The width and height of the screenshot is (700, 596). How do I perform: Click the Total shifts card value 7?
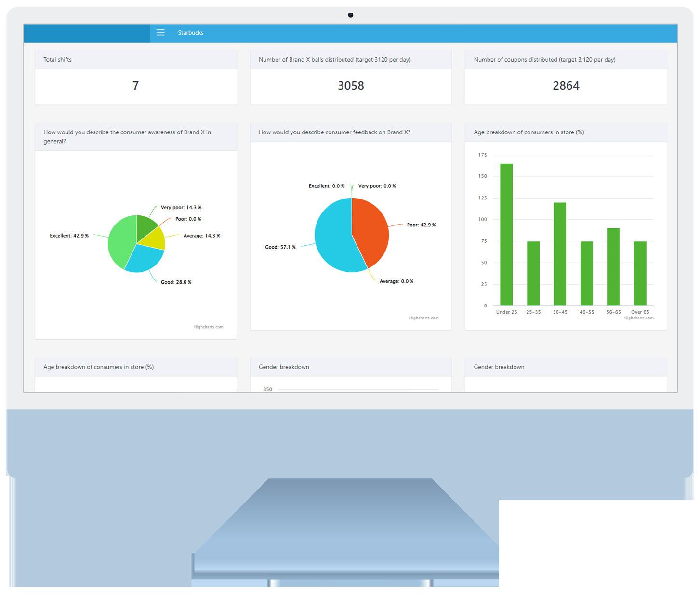pyautogui.click(x=135, y=86)
